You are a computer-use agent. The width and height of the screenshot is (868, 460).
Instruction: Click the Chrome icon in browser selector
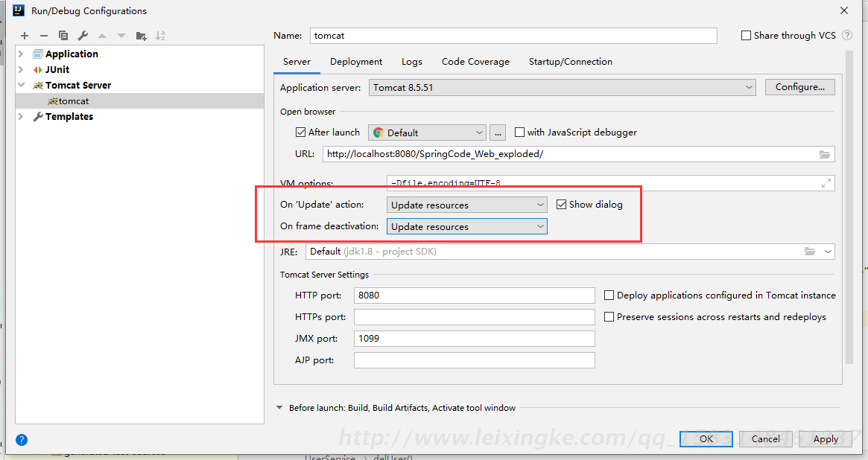pos(378,132)
